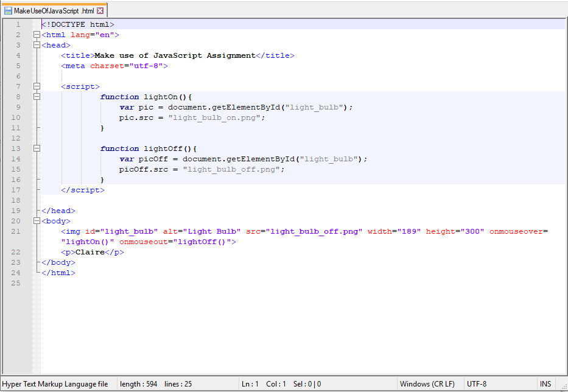The image size is (568, 392).
Task: Toggle INS insert mode in status bar
Action: [545, 384]
